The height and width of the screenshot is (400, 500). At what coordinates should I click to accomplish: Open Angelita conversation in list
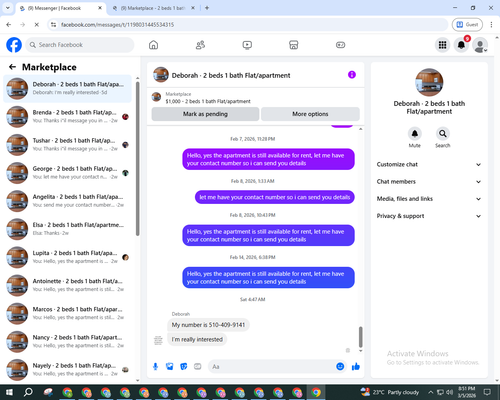[x=67, y=201]
